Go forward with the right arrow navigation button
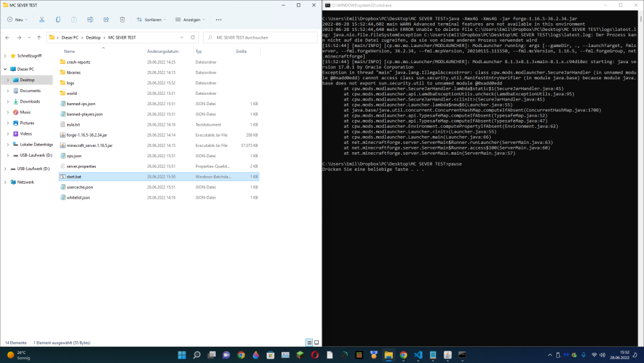Image resolution: width=644 pixels, height=363 pixels. tap(19, 37)
